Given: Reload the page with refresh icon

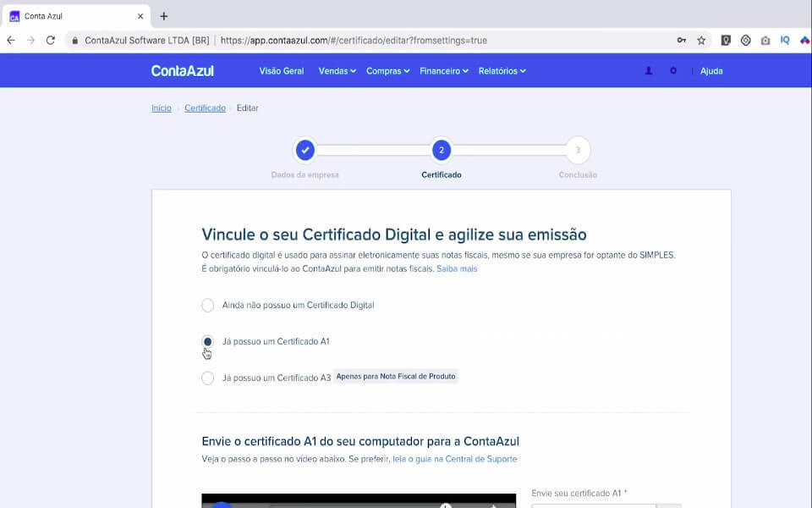Looking at the screenshot, I should pos(50,40).
